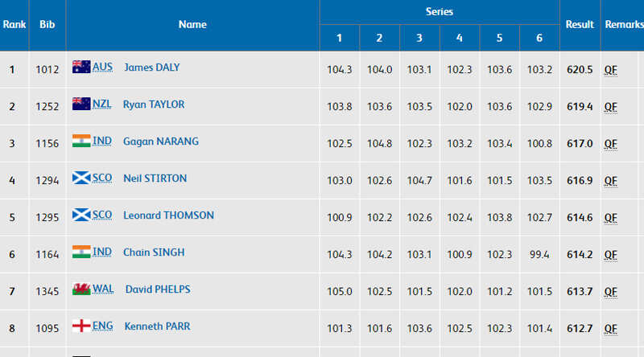Open Gagan NARANG name link

(161, 142)
